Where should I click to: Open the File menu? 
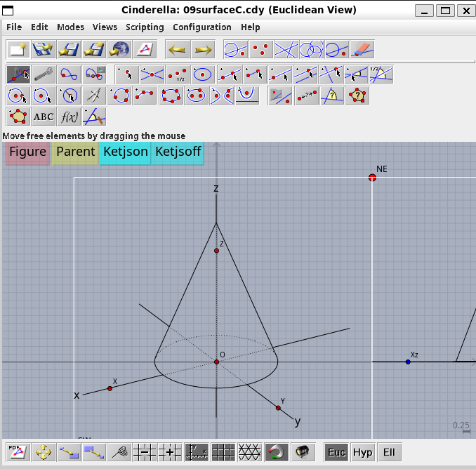14,27
